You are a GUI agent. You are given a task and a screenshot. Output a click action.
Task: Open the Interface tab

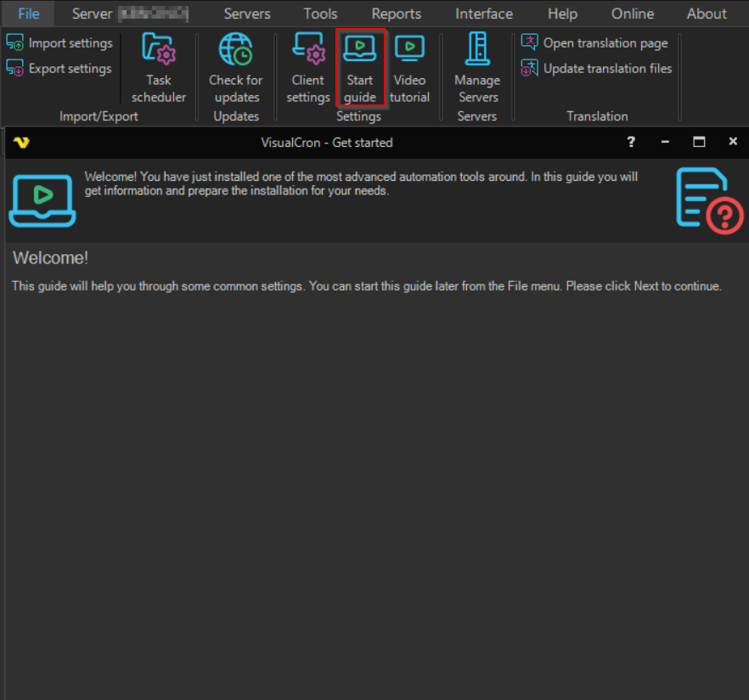pos(484,14)
